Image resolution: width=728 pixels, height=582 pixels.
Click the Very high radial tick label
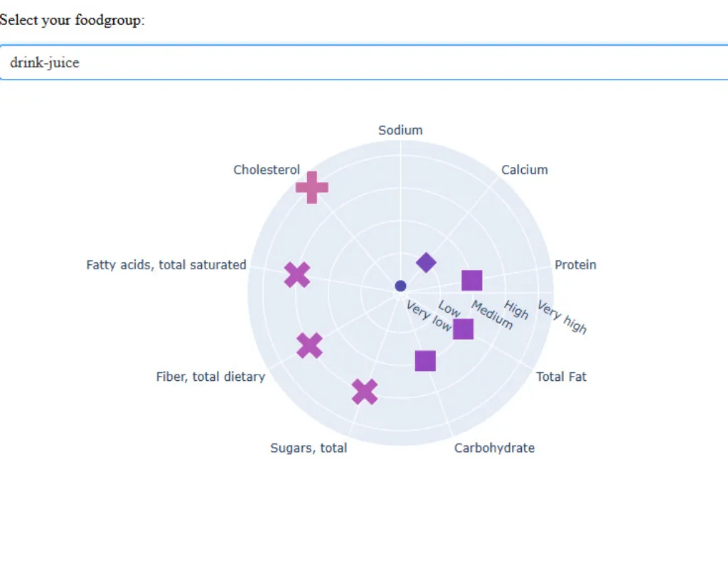click(562, 318)
